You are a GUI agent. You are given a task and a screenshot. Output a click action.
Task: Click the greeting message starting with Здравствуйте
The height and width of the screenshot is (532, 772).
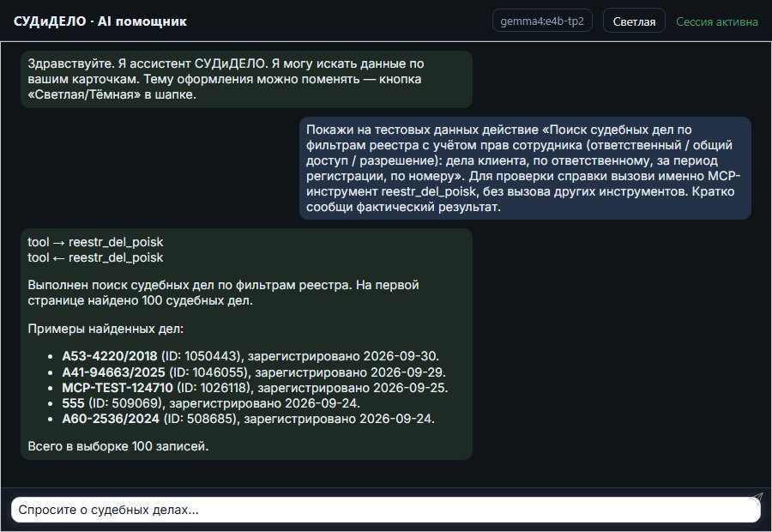246,79
